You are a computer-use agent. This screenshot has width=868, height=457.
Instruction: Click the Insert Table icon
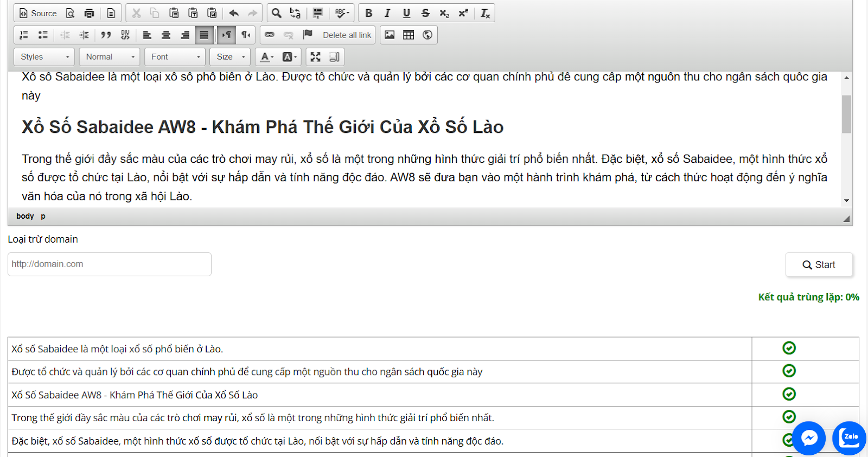(x=409, y=35)
